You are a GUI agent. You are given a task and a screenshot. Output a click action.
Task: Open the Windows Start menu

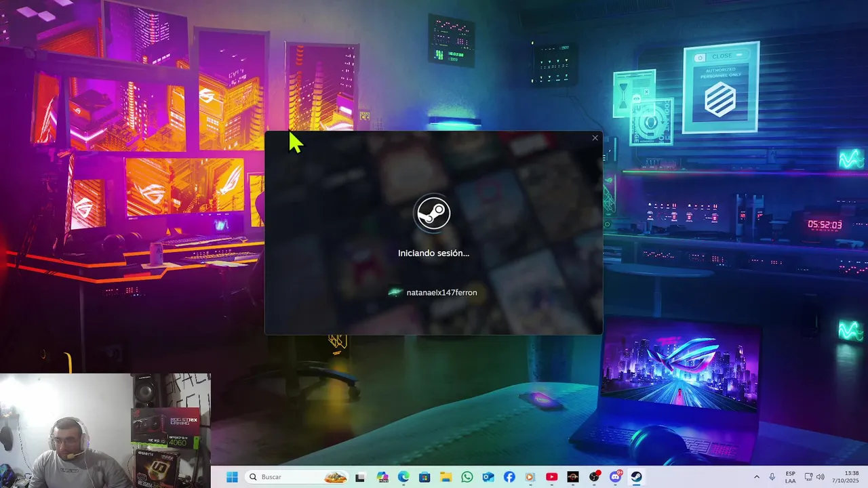(x=232, y=477)
